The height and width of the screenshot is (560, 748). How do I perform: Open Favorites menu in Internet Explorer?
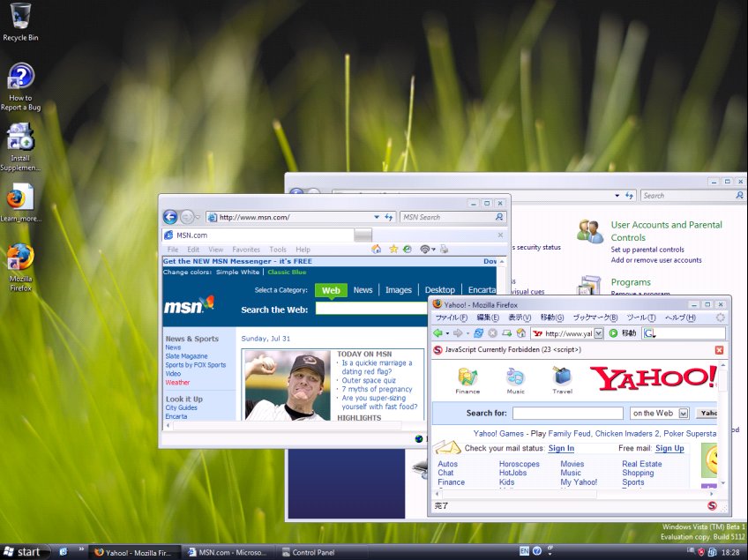(246, 250)
